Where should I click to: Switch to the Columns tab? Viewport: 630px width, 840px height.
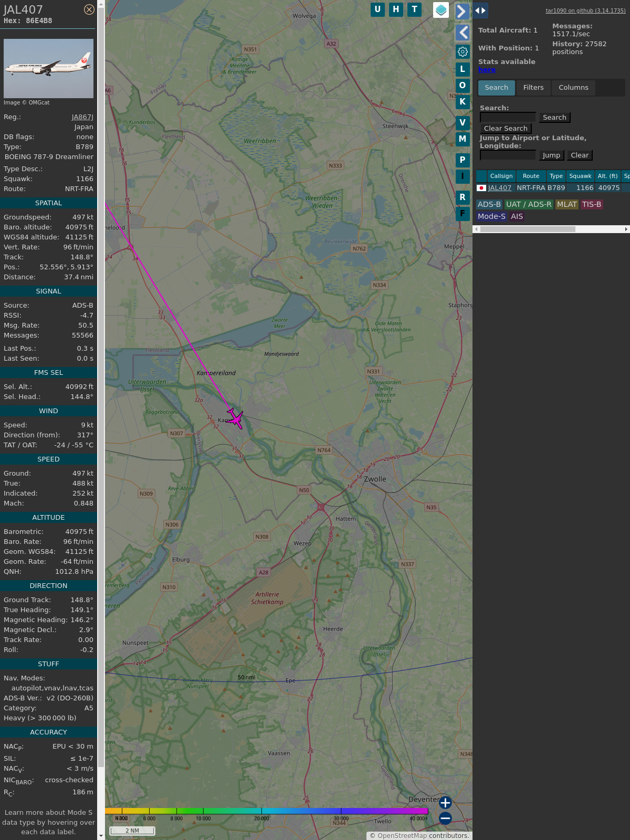573,88
